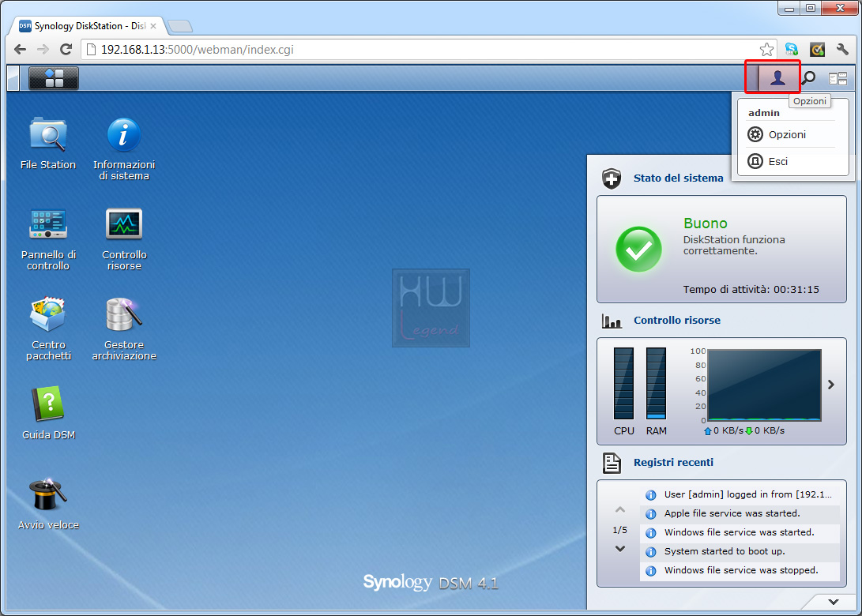Click 'Windows file service was stopped' entry
The image size is (862, 616).
click(x=740, y=570)
